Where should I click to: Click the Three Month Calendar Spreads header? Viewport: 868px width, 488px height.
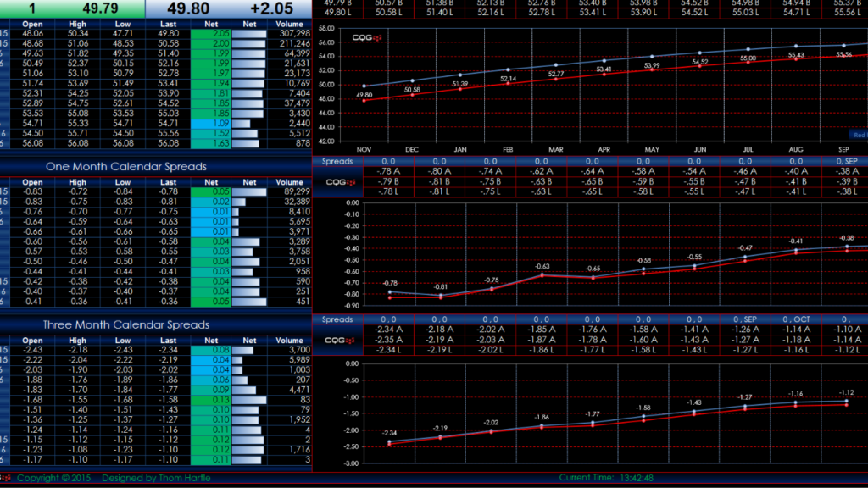126,325
